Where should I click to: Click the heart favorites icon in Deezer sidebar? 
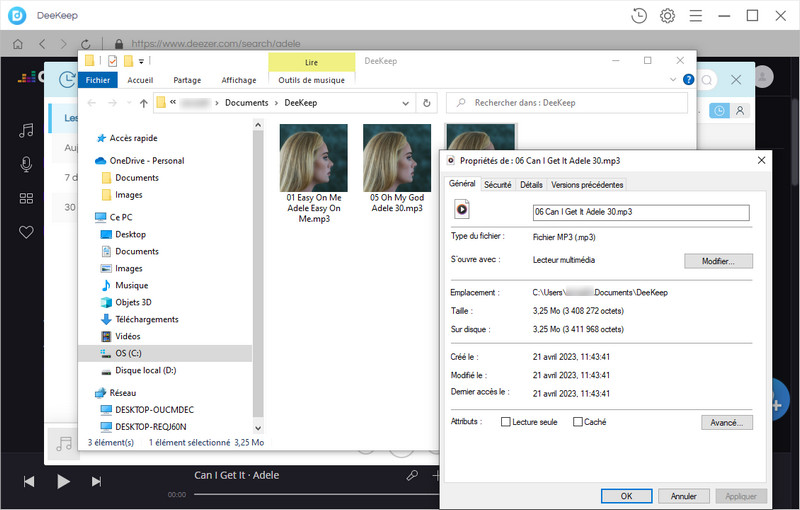coord(26,232)
